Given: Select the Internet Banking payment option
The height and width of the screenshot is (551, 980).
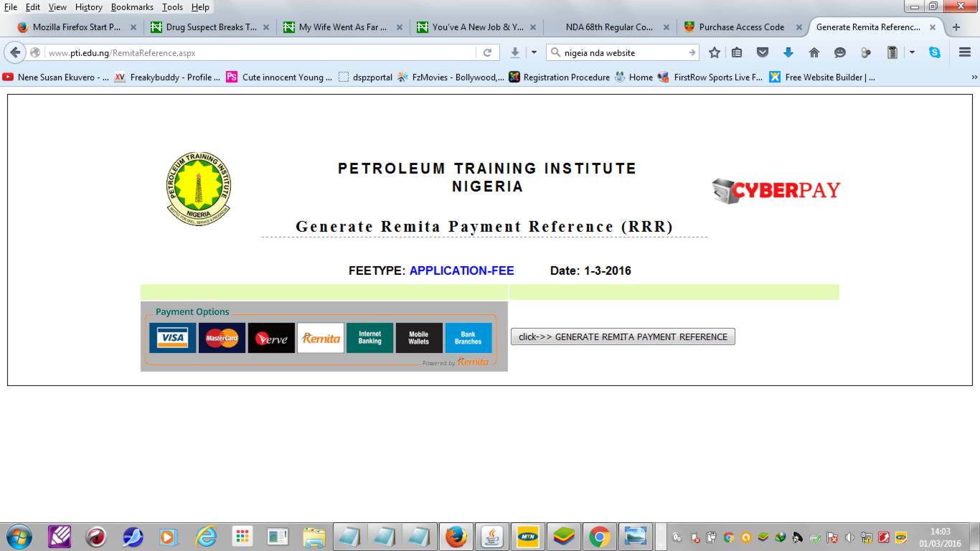Looking at the screenshot, I should pyautogui.click(x=369, y=337).
